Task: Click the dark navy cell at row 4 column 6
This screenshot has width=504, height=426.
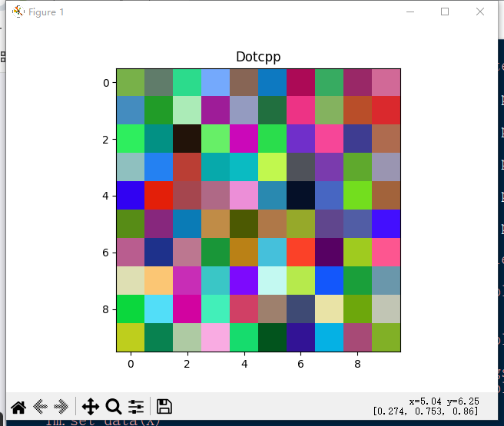Action: pos(301,195)
